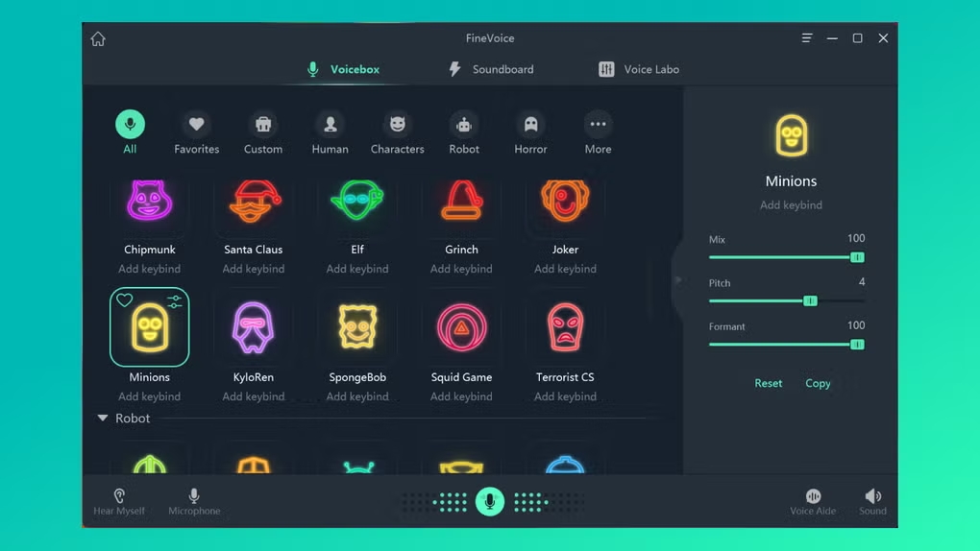Viewport: 980px width, 551px height.
Task: Select the Joker voice icon
Action: click(565, 203)
